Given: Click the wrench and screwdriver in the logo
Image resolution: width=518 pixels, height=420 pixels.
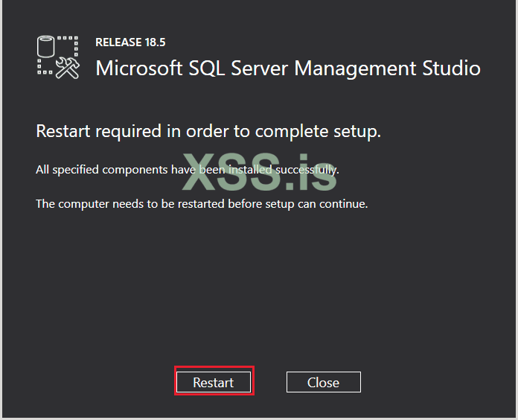Looking at the screenshot, I should [67, 66].
